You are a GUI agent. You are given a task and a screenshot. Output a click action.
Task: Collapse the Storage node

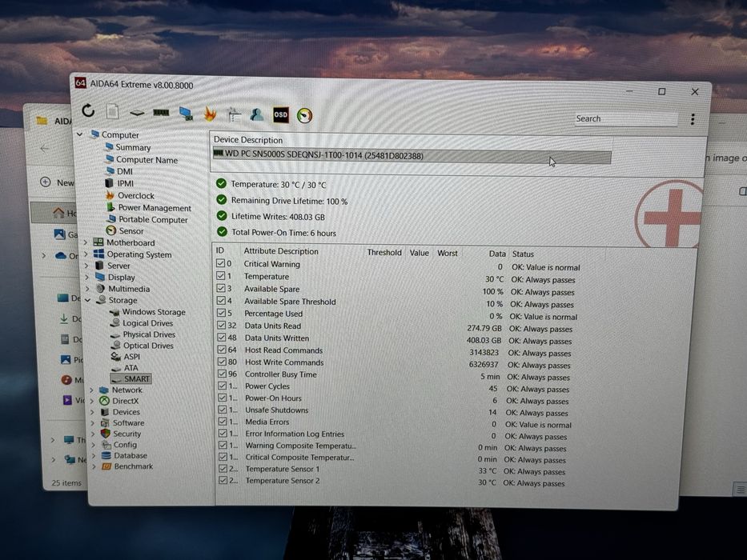pos(87,300)
